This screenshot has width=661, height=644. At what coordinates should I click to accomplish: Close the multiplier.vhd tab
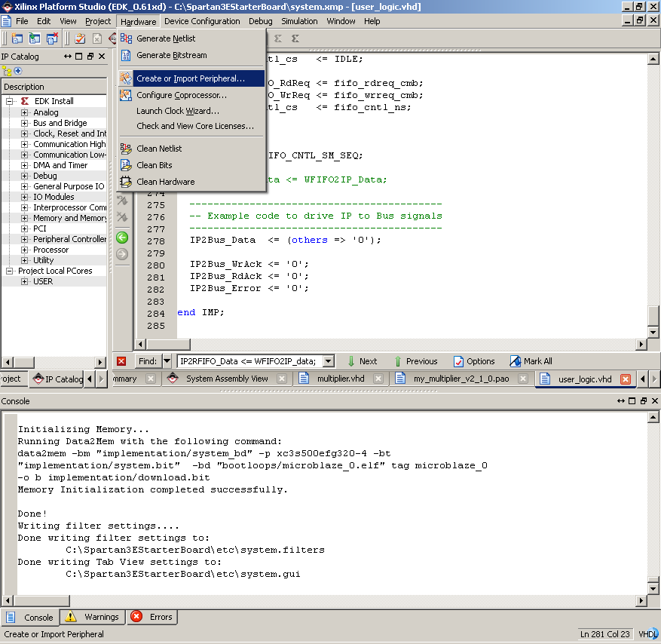[378, 379]
